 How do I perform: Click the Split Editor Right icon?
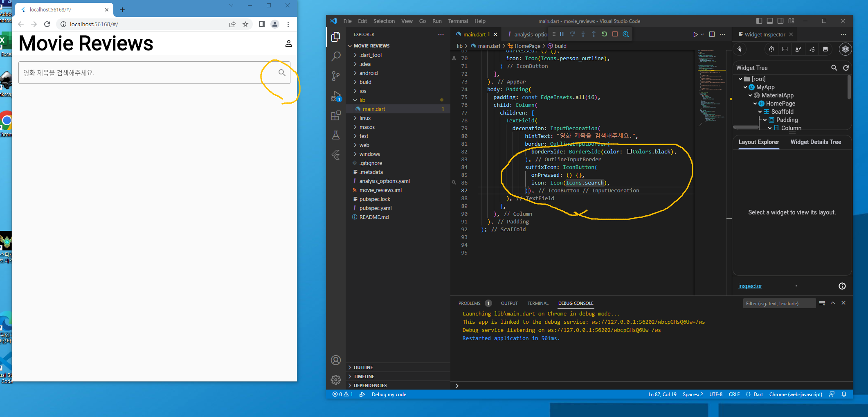tap(712, 34)
